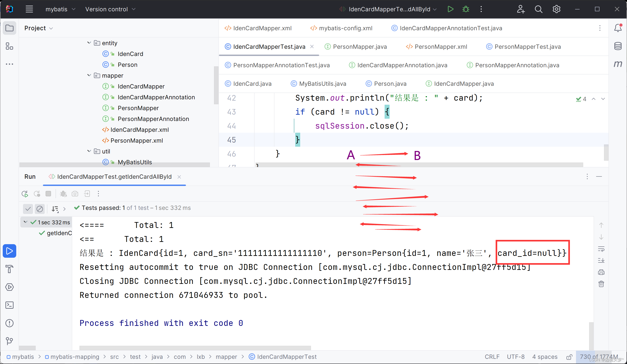Open more run actions in title bar
This screenshot has width=627, height=364.
481,9
